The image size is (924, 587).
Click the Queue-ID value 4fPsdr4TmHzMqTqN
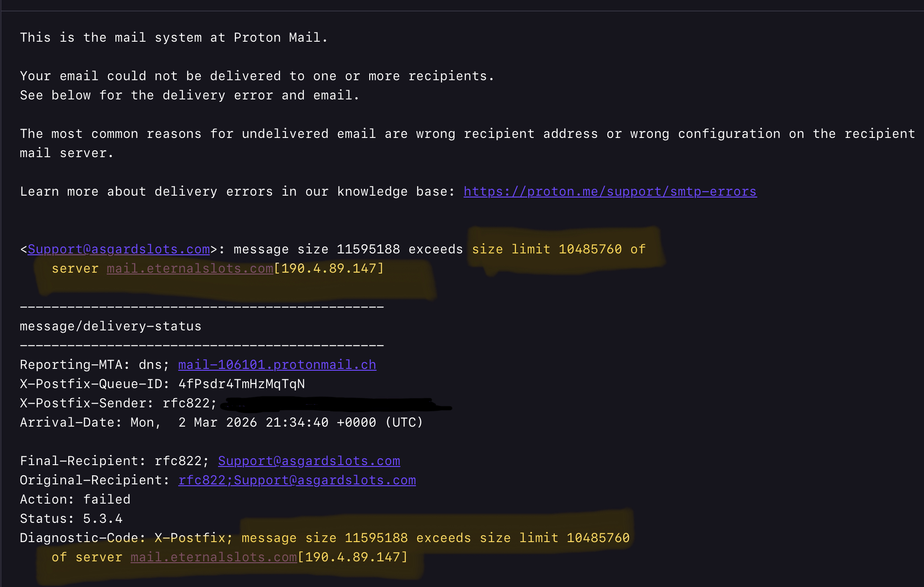[x=241, y=384]
